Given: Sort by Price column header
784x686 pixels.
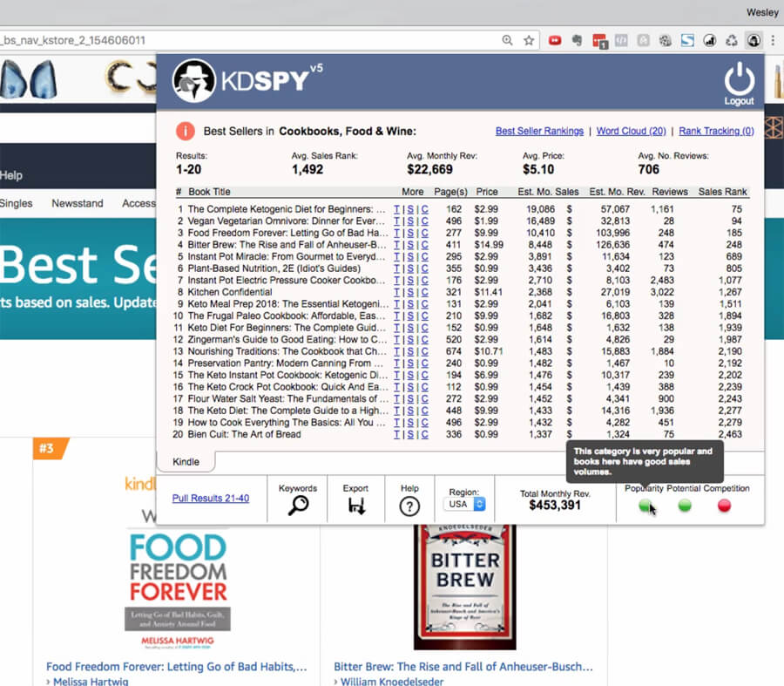Looking at the screenshot, I should coord(486,192).
